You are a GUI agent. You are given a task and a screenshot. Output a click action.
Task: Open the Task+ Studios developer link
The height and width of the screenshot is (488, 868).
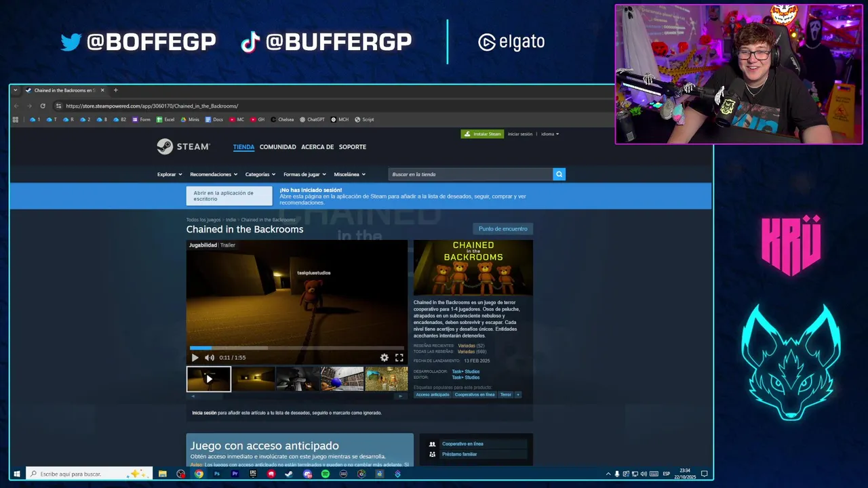(x=466, y=371)
